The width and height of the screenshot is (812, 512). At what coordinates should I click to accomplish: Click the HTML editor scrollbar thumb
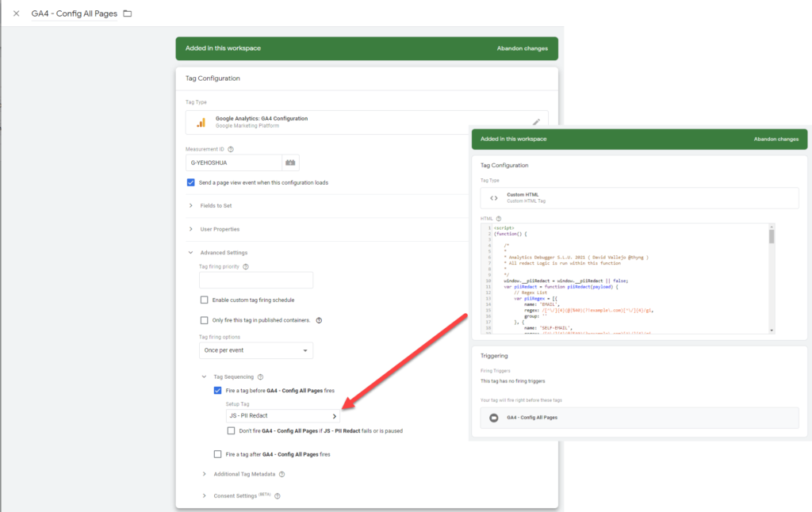[x=772, y=237]
